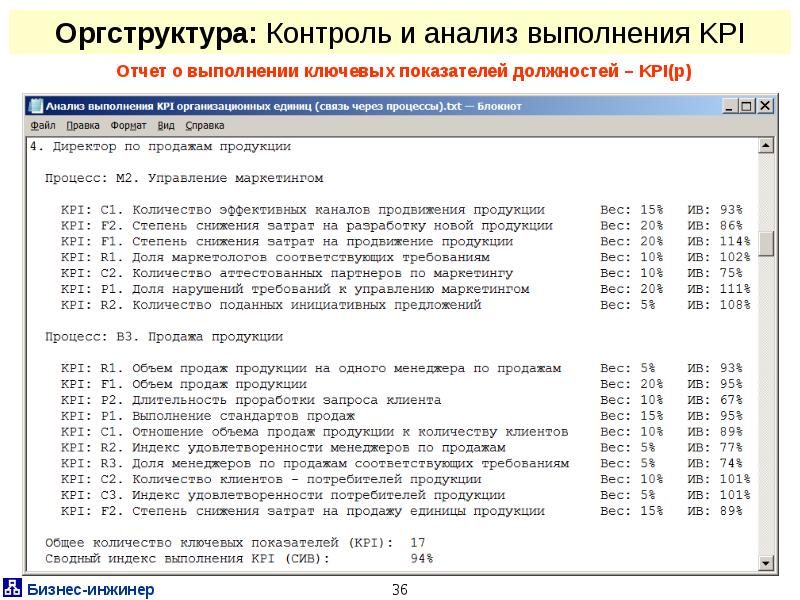Open the Правка menu

pyautogui.click(x=83, y=126)
